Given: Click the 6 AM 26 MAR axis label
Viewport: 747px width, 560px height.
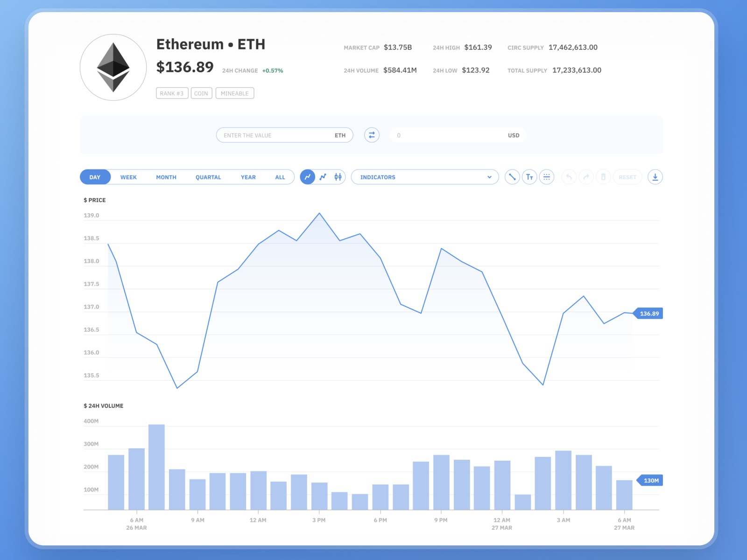Looking at the screenshot, I should click(136, 524).
